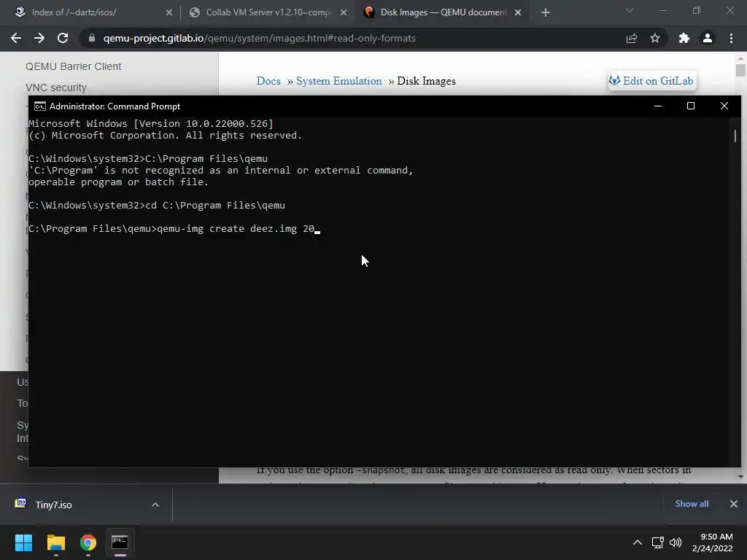Screen dimensions: 747x560
Task: Close the Index of /~dartz/isos/ tab
Action: (169, 12)
